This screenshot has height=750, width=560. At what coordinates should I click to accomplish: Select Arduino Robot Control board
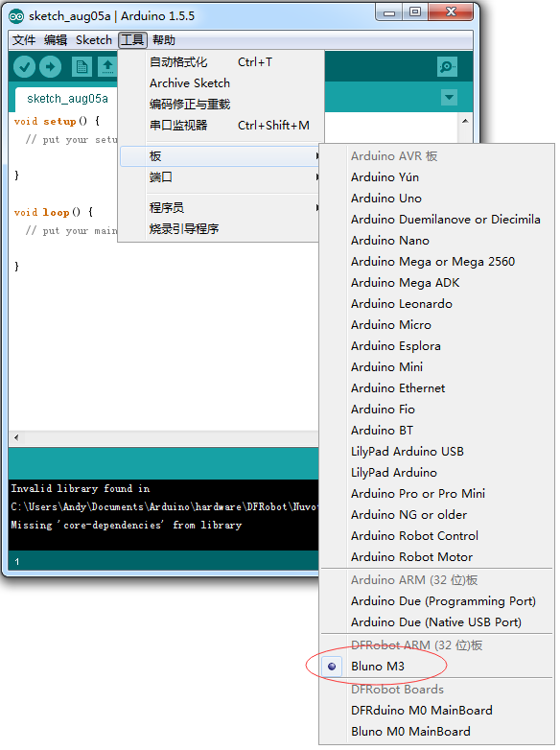[437, 535]
